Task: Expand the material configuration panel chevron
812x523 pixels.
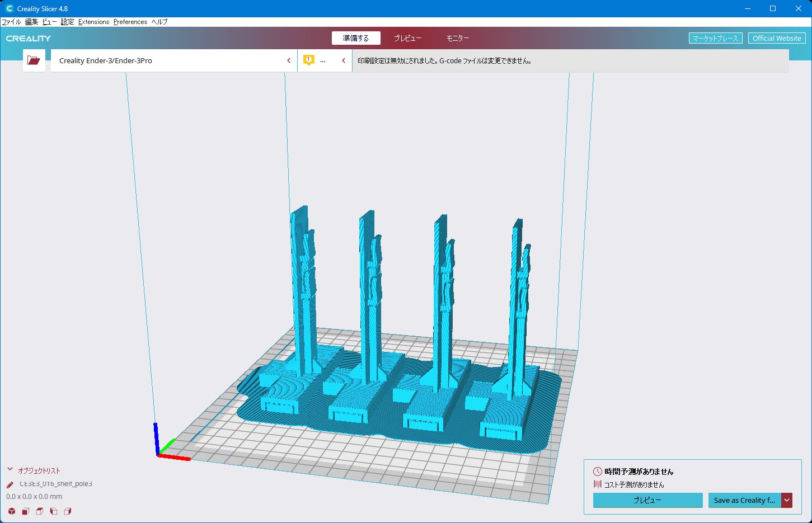Action: tap(344, 60)
